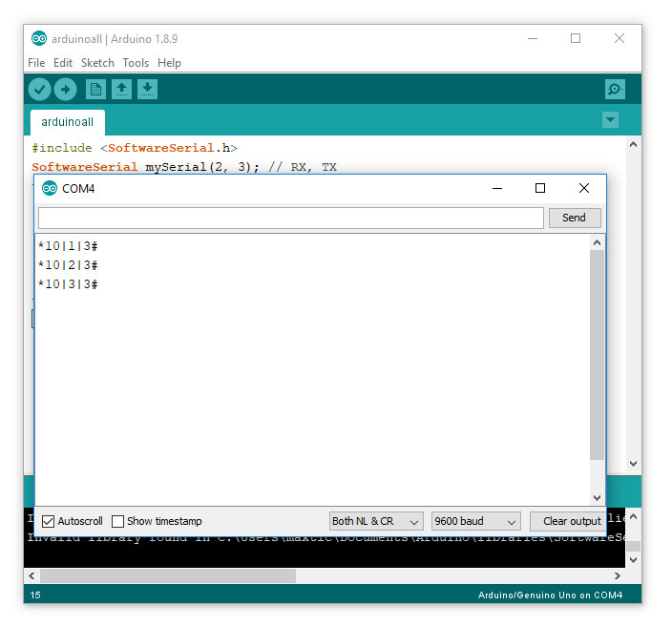Click the line number 15 in status bar
This screenshot has height=626, width=672.
35,595
